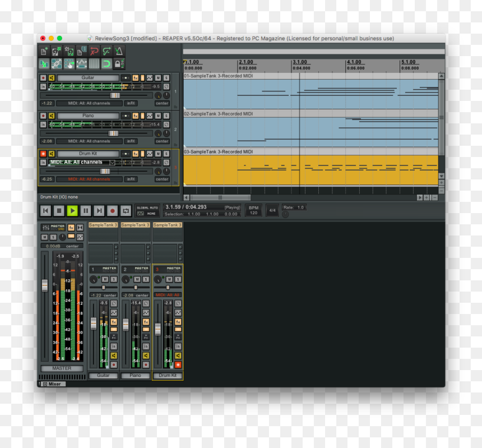Open Guitar track MIDI All channels input menu

tap(89, 103)
